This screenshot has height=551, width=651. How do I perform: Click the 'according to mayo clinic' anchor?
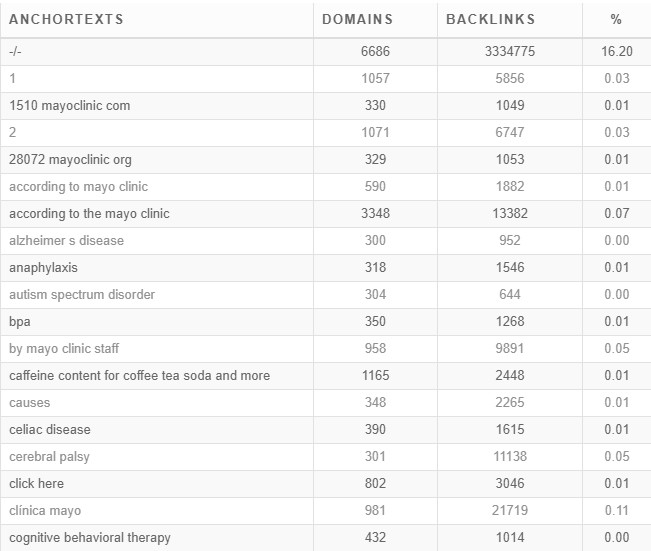(78, 186)
